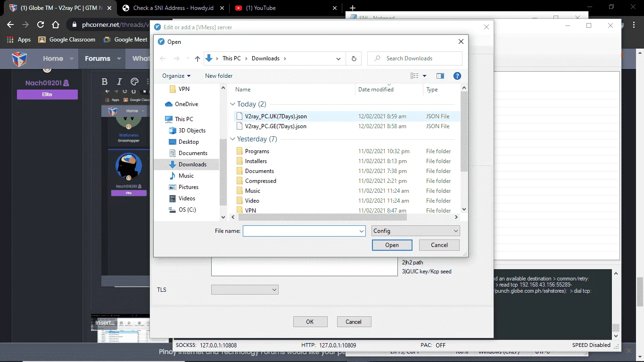The height and width of the screenshot is (362, 644).
Task: Click Cancel in the VMess server window
Action: pos(354,322)
